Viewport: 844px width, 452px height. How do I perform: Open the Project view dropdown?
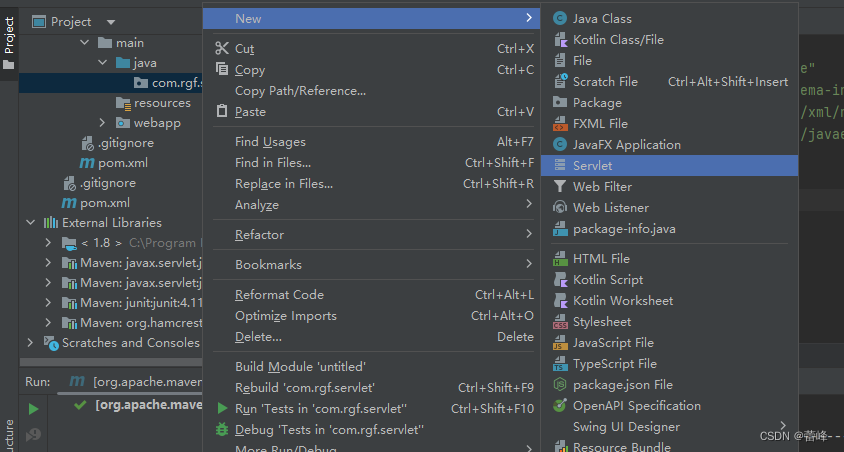[x=110, y=22]
